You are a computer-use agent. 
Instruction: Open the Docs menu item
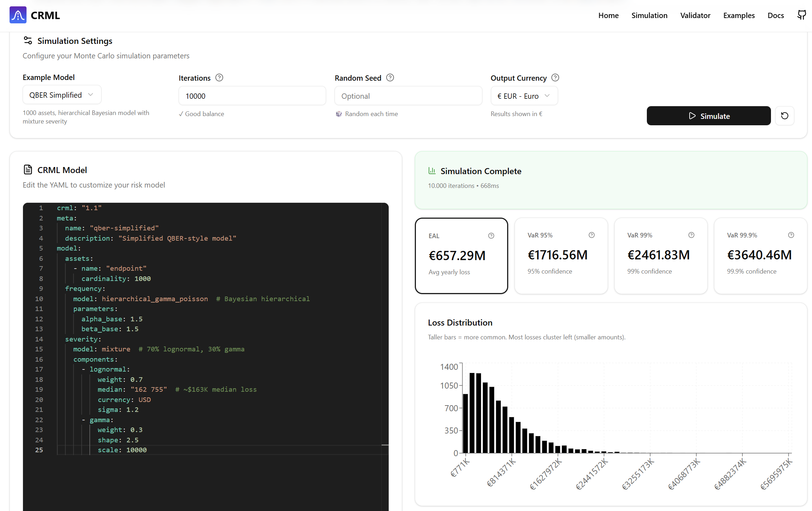[776, 15]
